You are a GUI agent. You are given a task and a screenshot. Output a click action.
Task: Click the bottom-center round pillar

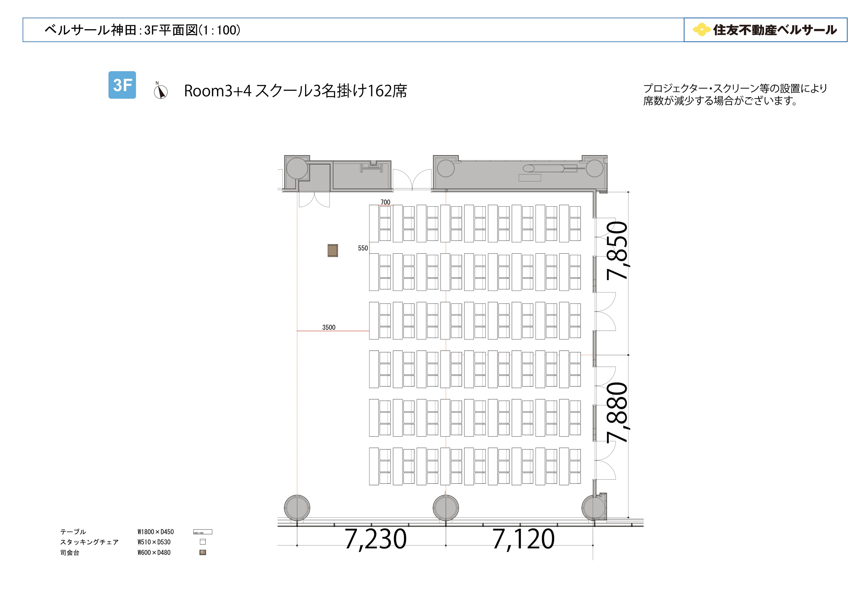click(x=446, y=508)
